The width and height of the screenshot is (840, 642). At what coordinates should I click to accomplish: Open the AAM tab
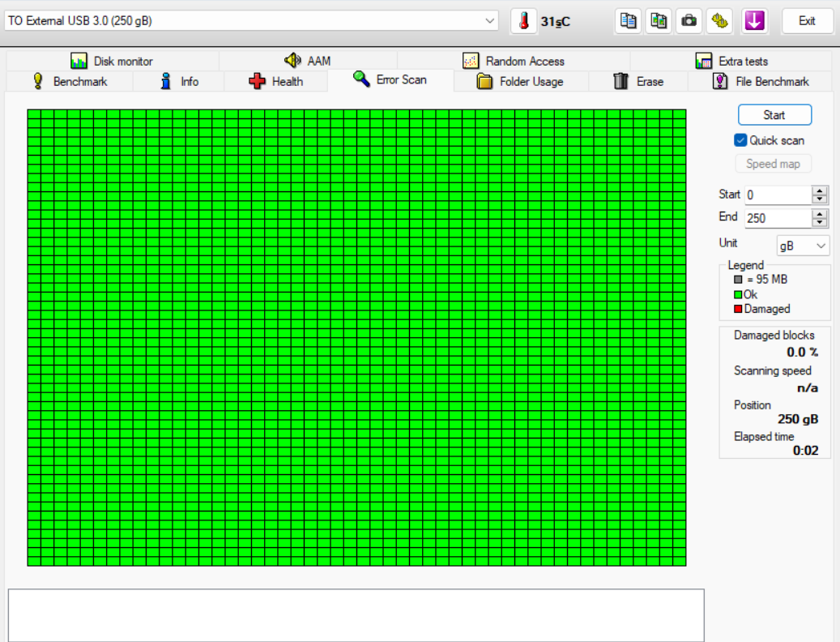coord(308,61)
